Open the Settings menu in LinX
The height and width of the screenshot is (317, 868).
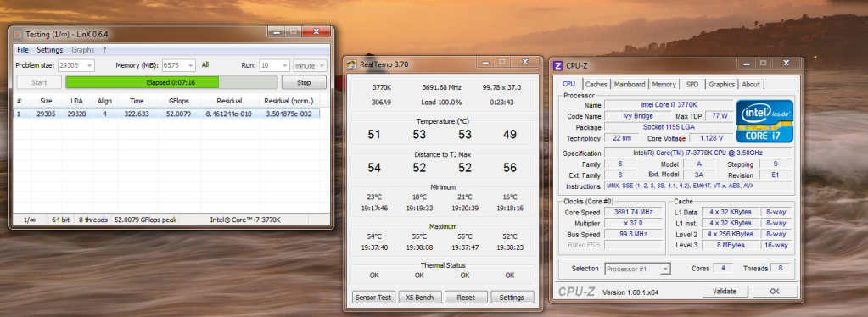coord(50,50)
